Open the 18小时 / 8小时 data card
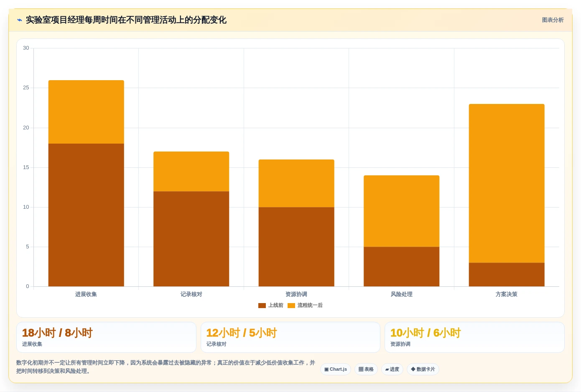The image size is (581, 392). coord(107,337)
